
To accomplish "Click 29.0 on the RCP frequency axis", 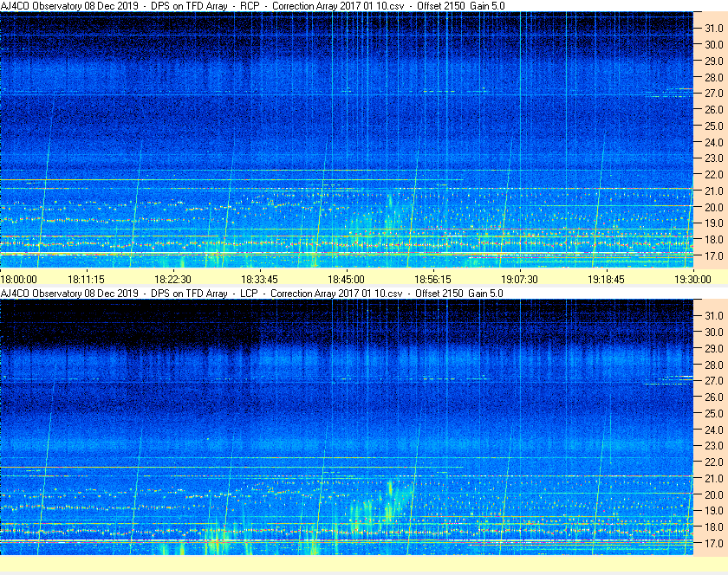I will (x=714, y=61).
